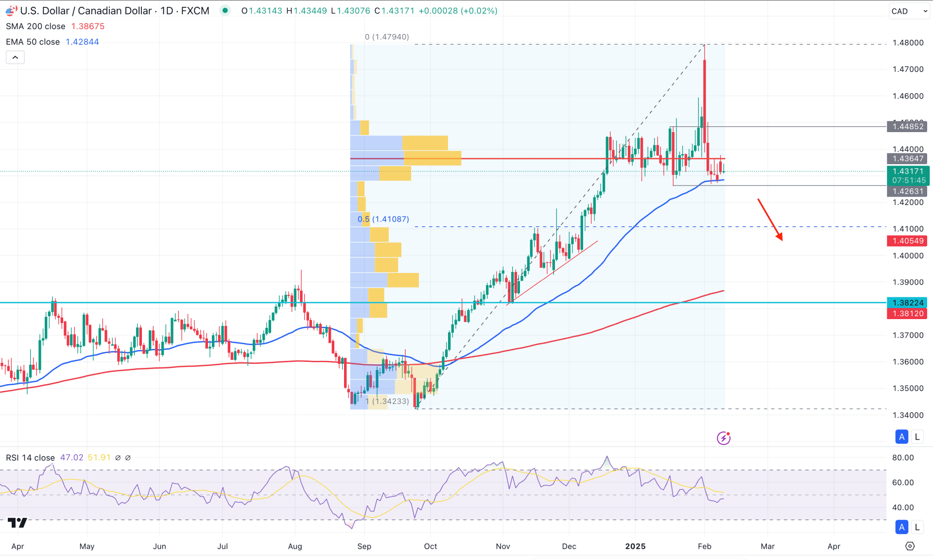The image size is (933, 560).
Task: Select the SMA 200 close indicator label
Action: click(x=35, y=26)
